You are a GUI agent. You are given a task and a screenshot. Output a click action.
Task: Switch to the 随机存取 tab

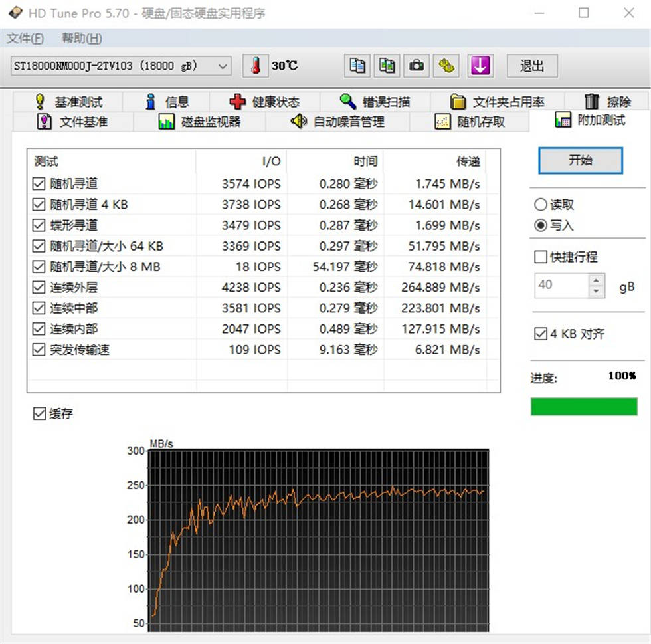pyautogui.click(x=470, y=122)
